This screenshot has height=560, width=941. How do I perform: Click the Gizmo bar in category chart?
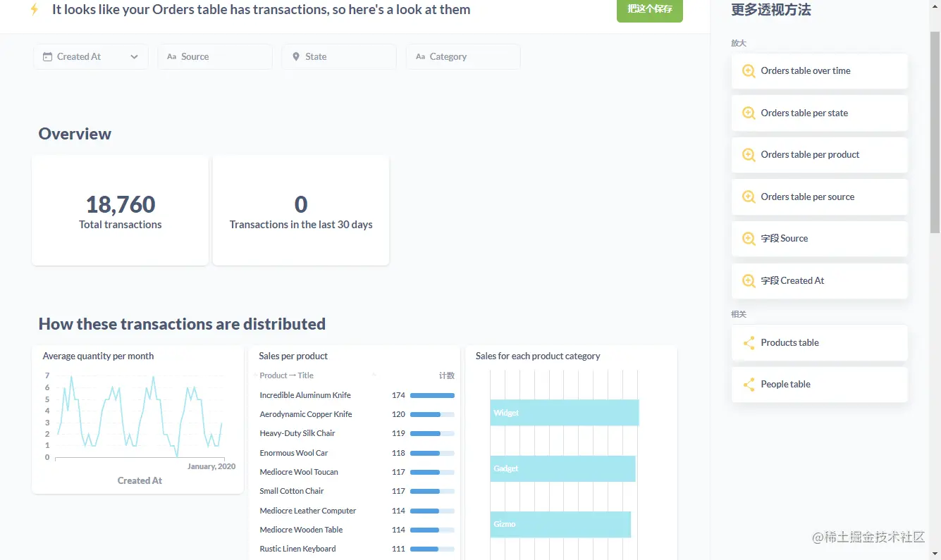pyautogui.click(x=560, y=524)
